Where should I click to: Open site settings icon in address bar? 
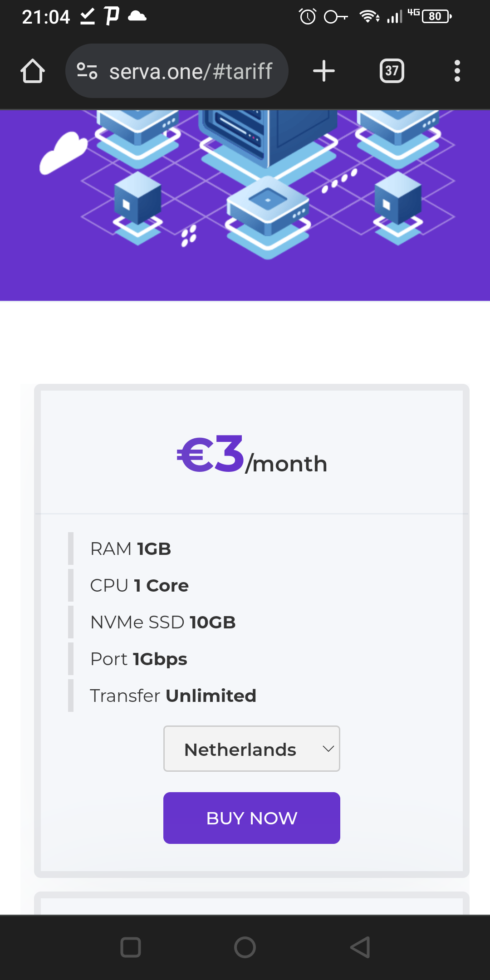tap(87, 71)
